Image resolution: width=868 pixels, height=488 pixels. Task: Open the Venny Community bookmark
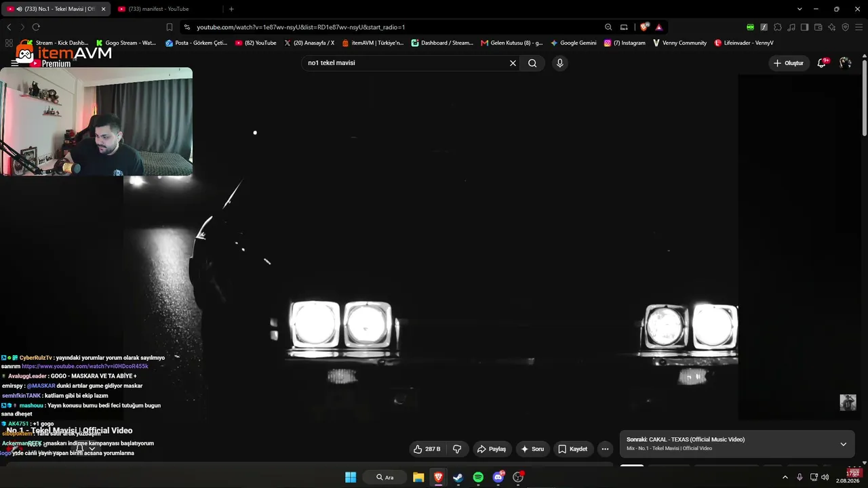click(x=679, y=43)
